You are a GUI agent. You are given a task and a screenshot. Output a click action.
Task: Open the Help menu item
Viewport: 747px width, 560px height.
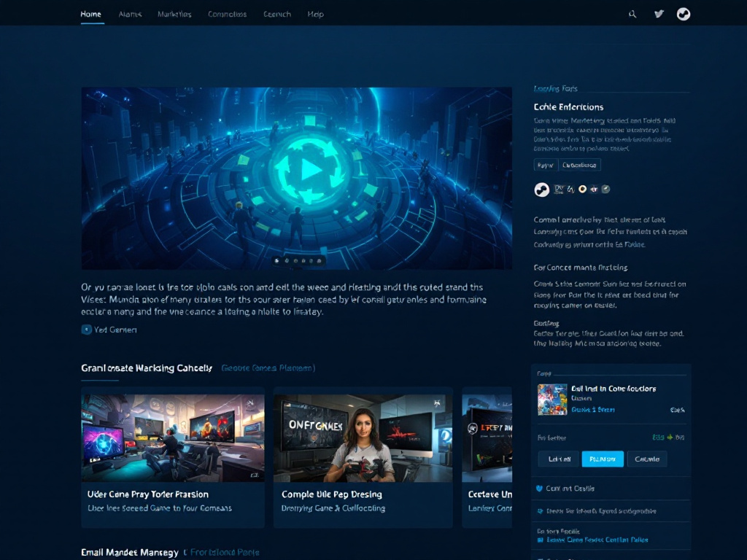(x=315, y=15)
